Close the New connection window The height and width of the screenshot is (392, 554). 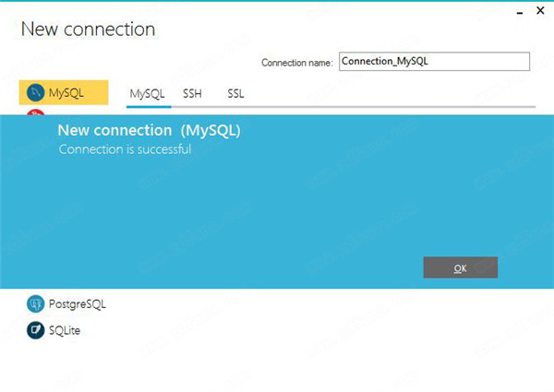coord(540,10)
